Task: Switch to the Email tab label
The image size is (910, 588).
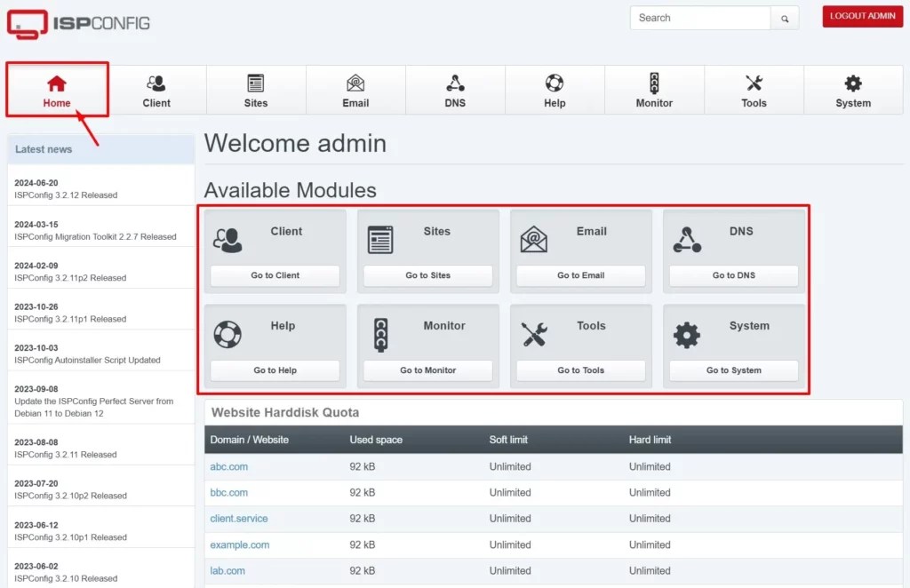Action: click(355, 103)
